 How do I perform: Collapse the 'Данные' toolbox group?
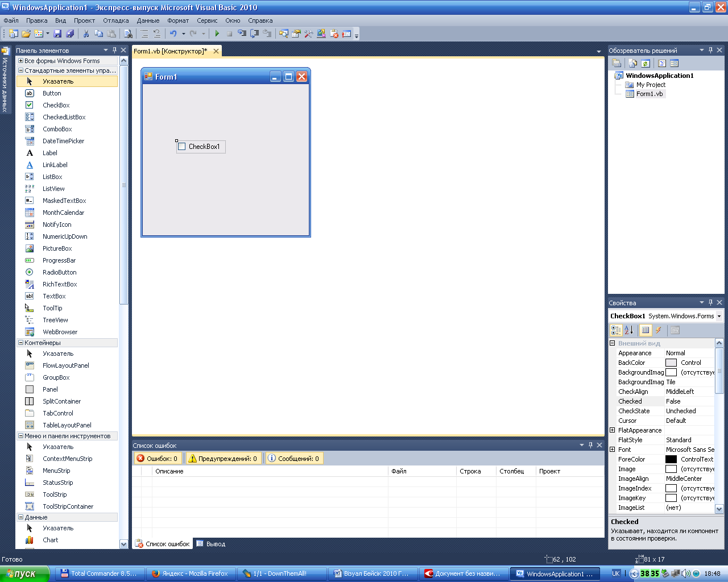point(20,517)
